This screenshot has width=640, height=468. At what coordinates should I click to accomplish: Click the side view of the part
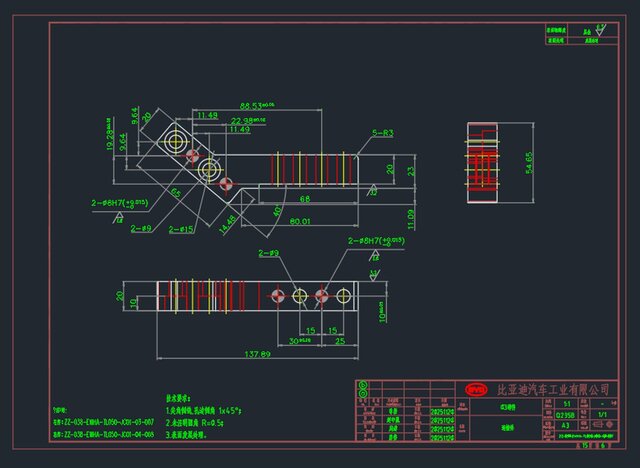482,162
